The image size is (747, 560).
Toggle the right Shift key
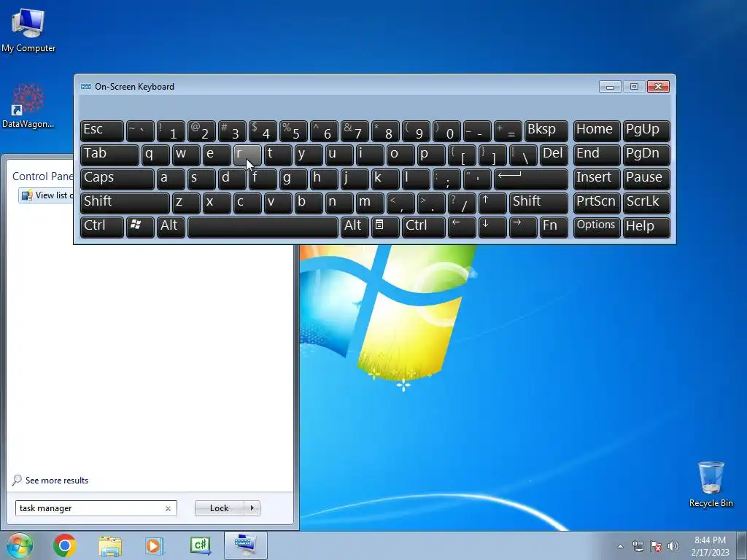click(538, 203)
